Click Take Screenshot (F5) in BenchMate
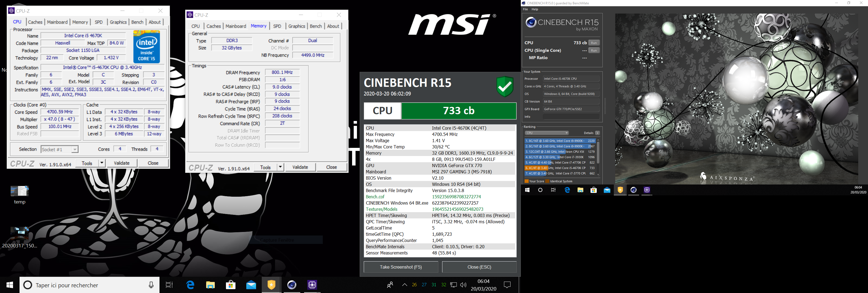This screenshot has height=293, width=868. (401, 267)
